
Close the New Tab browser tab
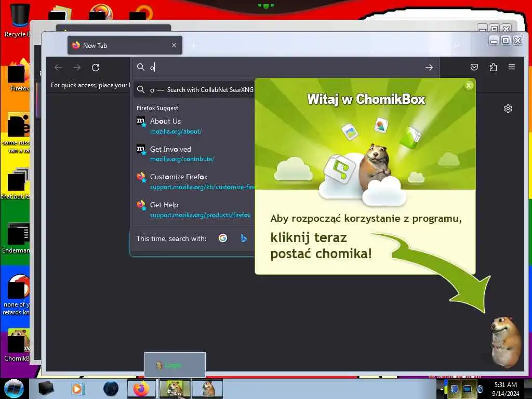(x=174, y=45)
